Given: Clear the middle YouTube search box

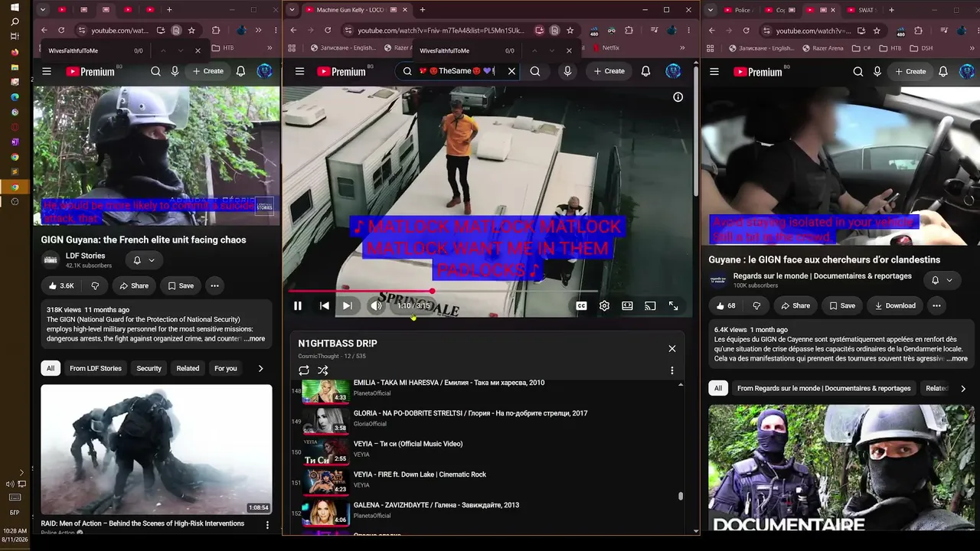Looking at the screenshot, I should click(x=511, y=71).
